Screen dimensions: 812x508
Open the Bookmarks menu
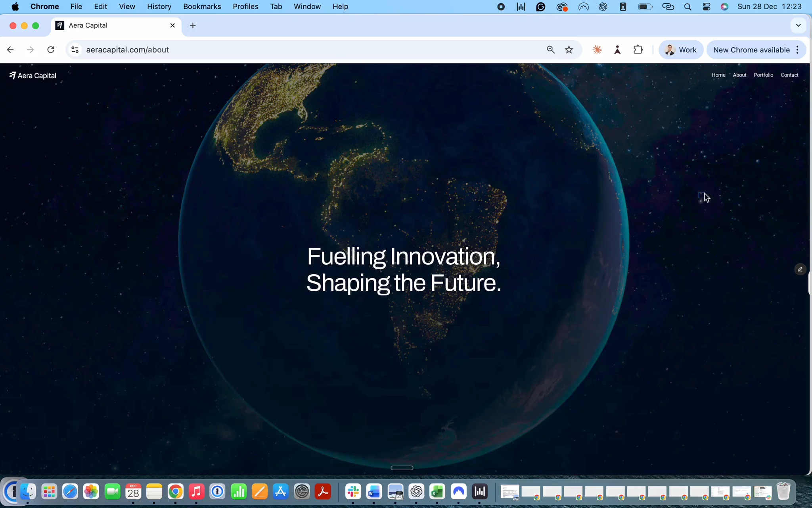202,7
